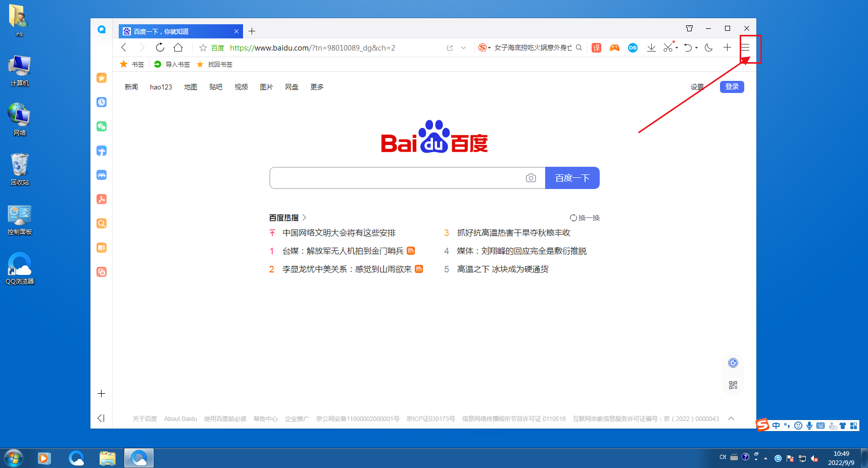Open orange search icon in sidebar
The height and width of the screenshot is (468, 868).
[102, 223]
